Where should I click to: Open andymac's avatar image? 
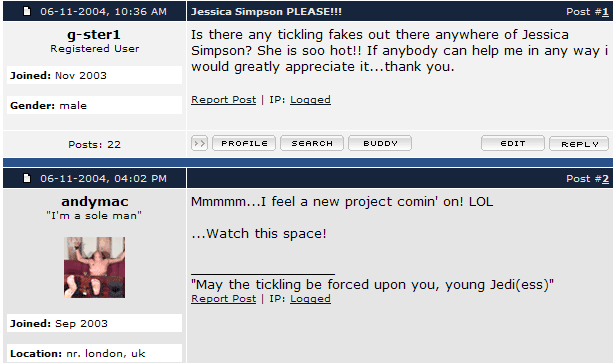95,267
